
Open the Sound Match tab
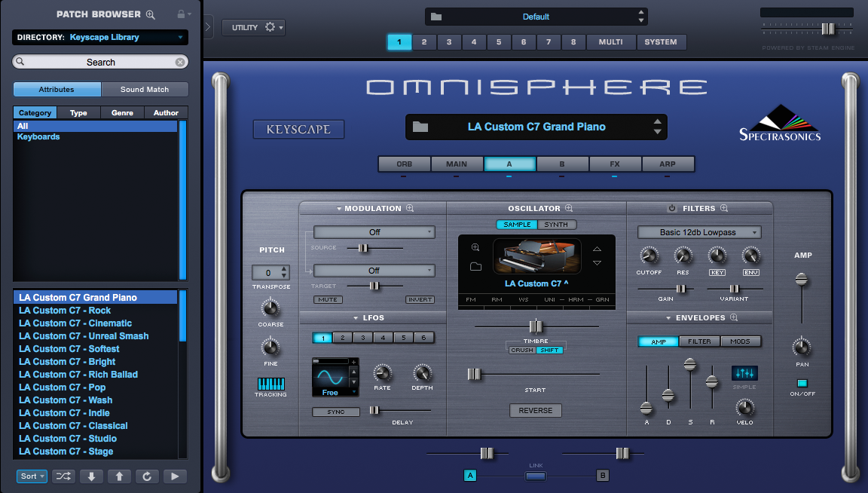point(145,89)
